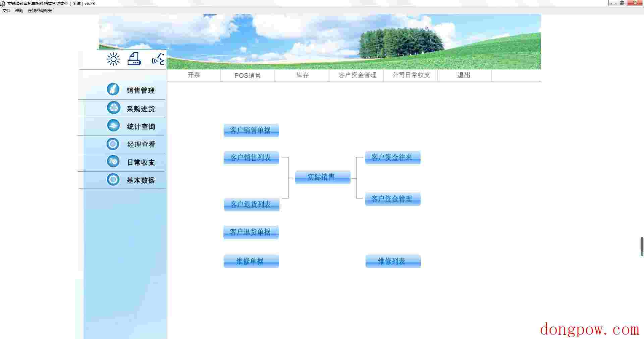The width and height of the screenshot is (644, 339).
Task: Switch to the POS销售 tab
Action: (x=248, y=75)
